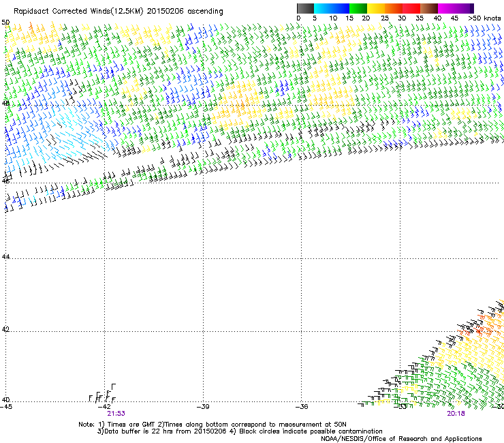Click the longitude label -39
The width and height of the screenshot is (504, 443).
[203, 407]
